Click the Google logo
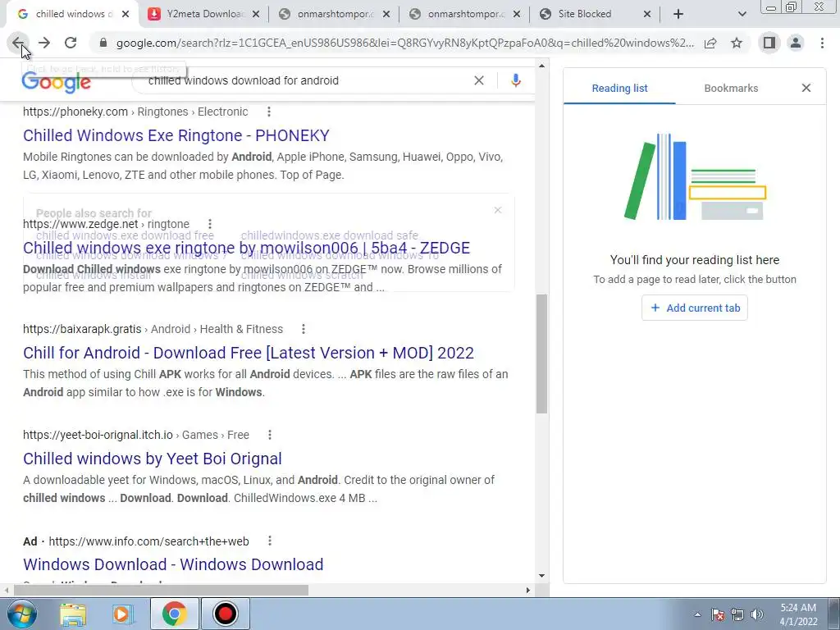Screen dimensions: 840x630 [x=57, y=83]
